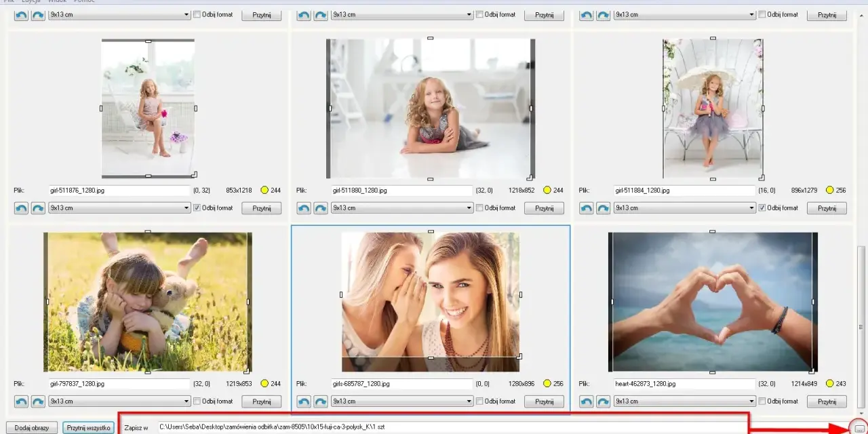Click yellow quality indicator for girl-511884_1280.jpg
This screenshot has height=434, width=868.
(x=830, y=191)
